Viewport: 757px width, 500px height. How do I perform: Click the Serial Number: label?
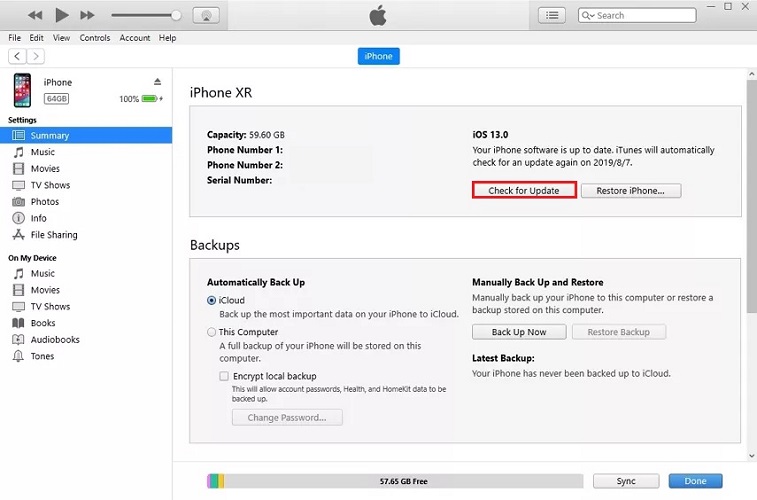point(239,181)
